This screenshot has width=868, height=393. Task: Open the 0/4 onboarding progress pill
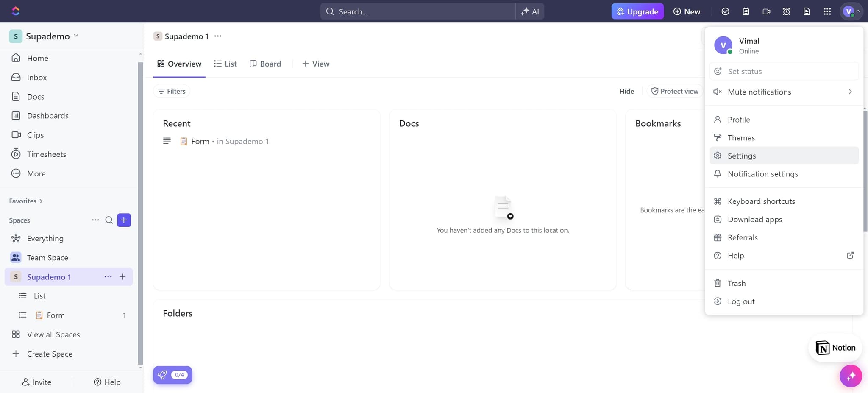(x=172, y=375)
